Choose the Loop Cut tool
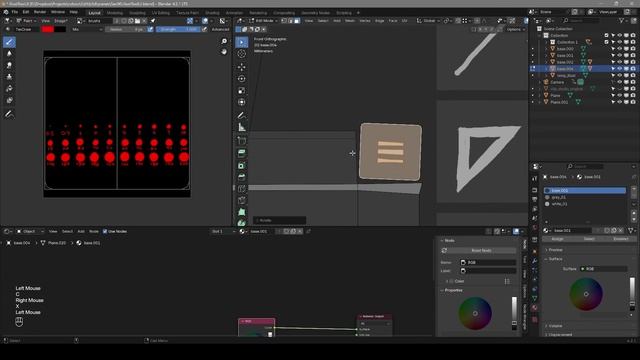The image size is (640, 360). point(242,189)
